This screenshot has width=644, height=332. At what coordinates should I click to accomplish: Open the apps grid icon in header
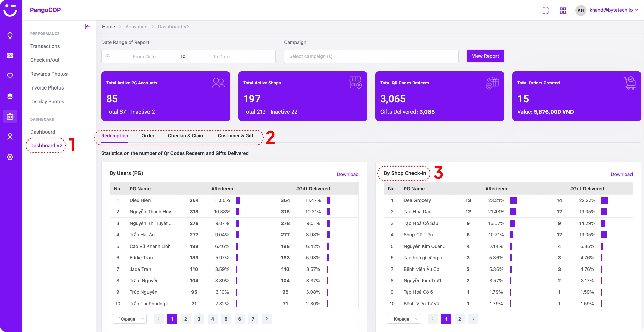pyautogui.click(x=563, y=10)
